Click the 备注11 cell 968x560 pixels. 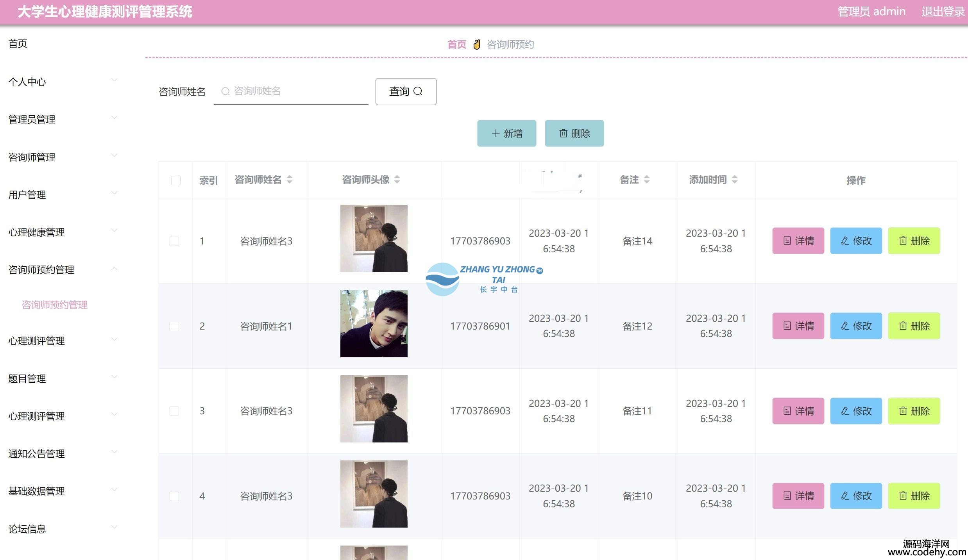pyautogui.click(x=637, y=411)
